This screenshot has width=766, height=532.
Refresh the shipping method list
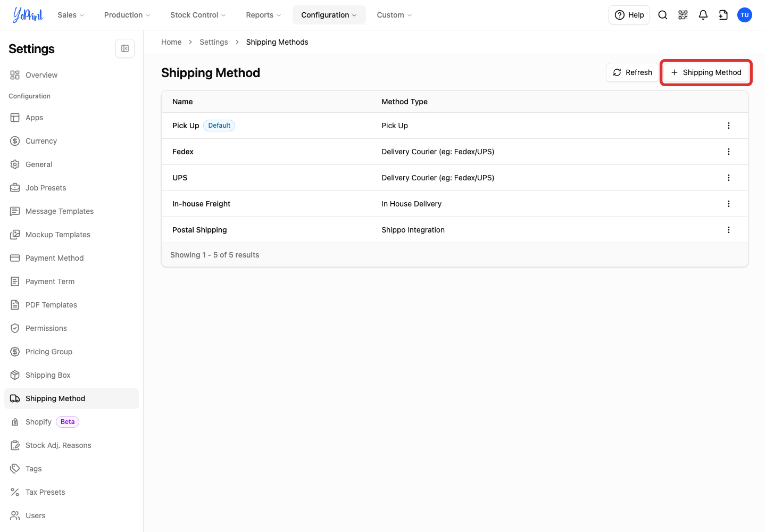point(632,72)
